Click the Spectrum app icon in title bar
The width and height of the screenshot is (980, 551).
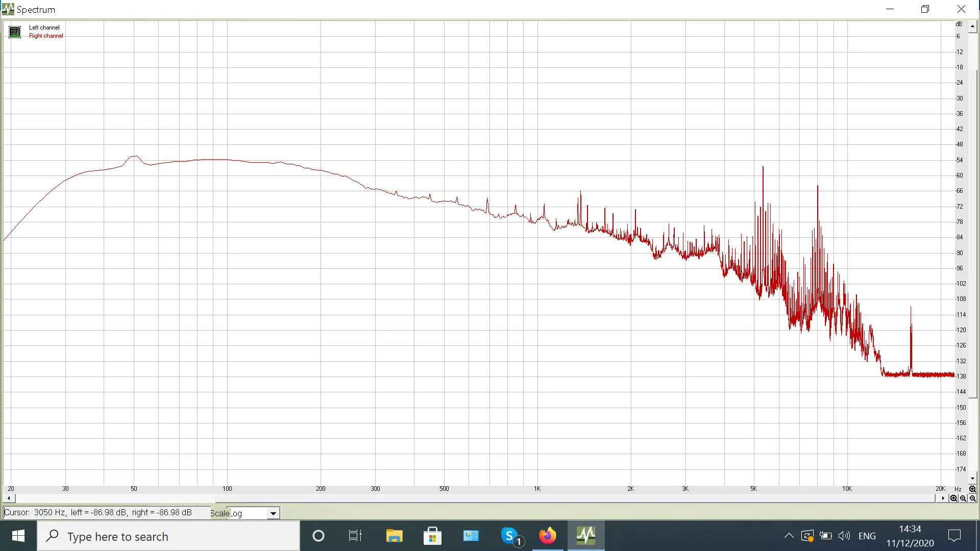click(8, 9)
